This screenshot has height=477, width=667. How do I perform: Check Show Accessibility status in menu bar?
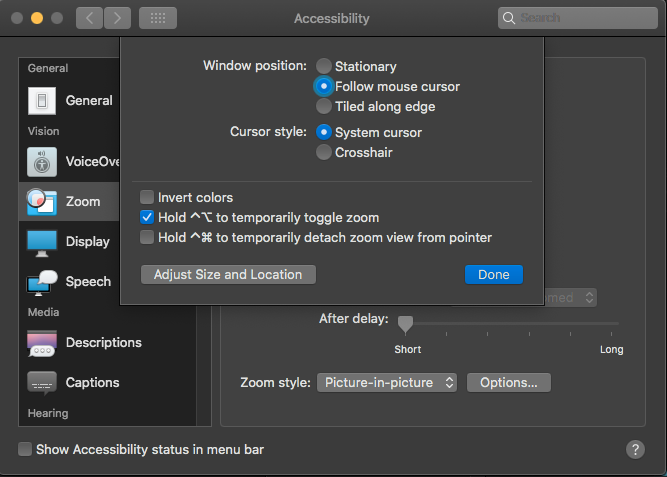(x=25, y=450)
